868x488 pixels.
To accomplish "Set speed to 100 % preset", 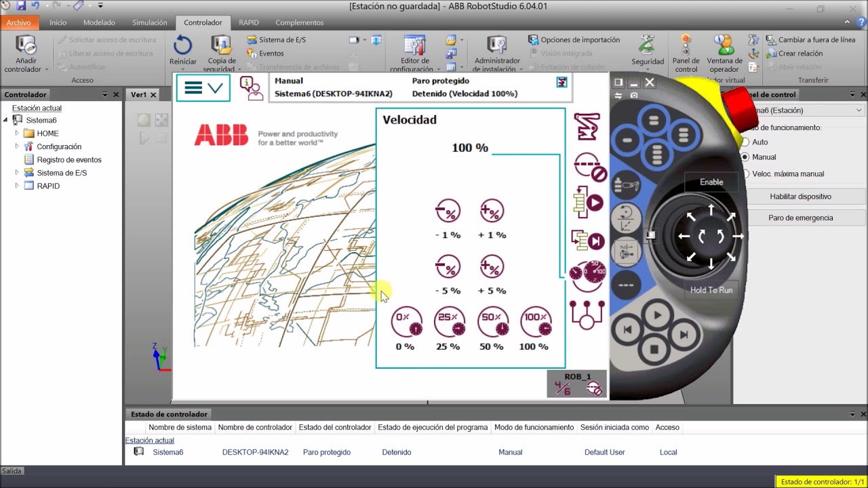I will [x=535, y=322].
